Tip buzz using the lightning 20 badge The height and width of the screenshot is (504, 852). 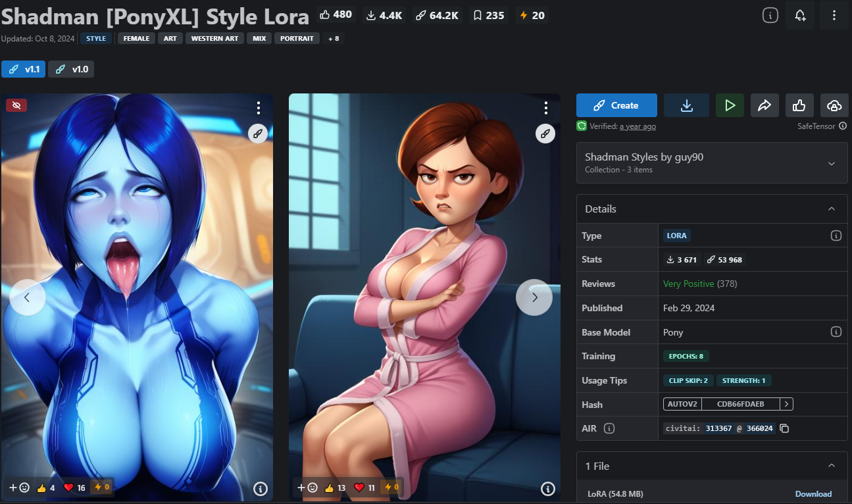pos(532,15)
